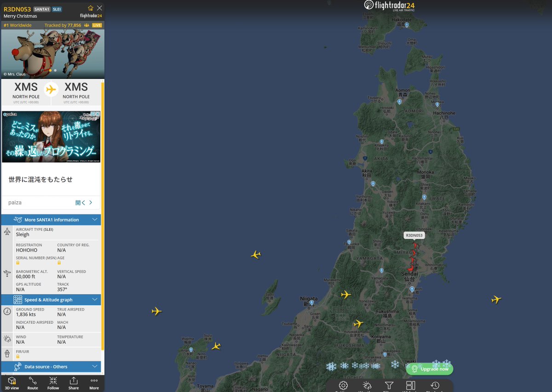Click the lock icon under AGE
This screenshot has width=552, height=392.
click(x=59, y=263)
